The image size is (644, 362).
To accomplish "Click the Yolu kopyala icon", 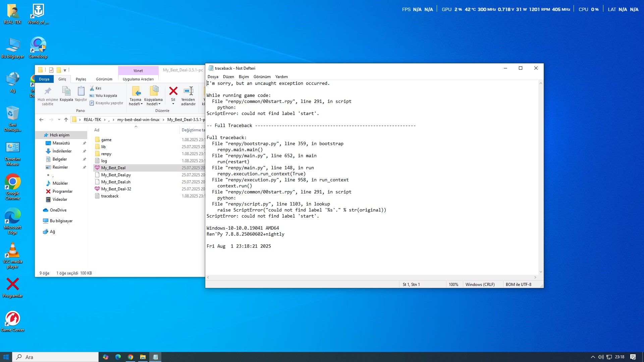I will 92,96.
